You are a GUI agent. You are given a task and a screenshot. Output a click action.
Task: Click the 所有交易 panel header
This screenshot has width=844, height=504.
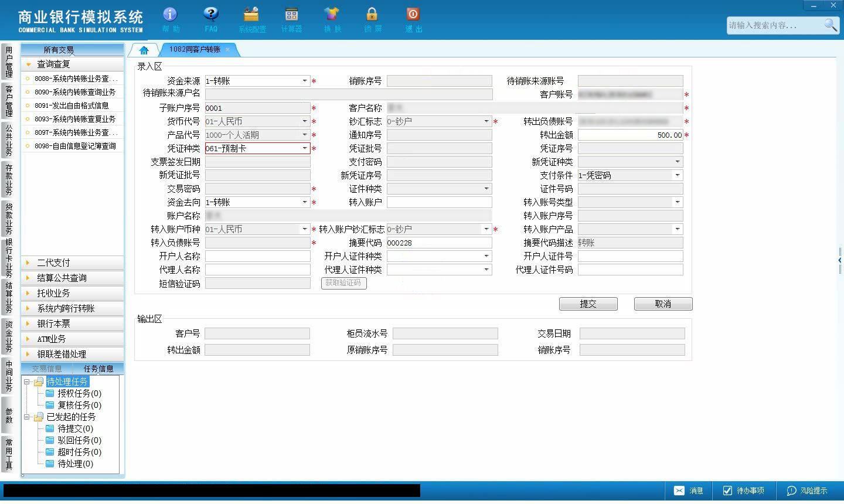click(x=73, y=50)
